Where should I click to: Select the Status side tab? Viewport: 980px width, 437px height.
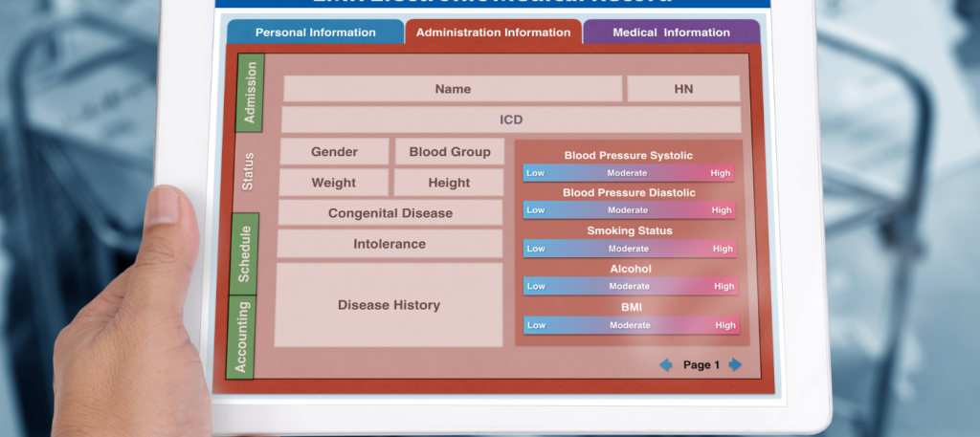coord(248,172)
